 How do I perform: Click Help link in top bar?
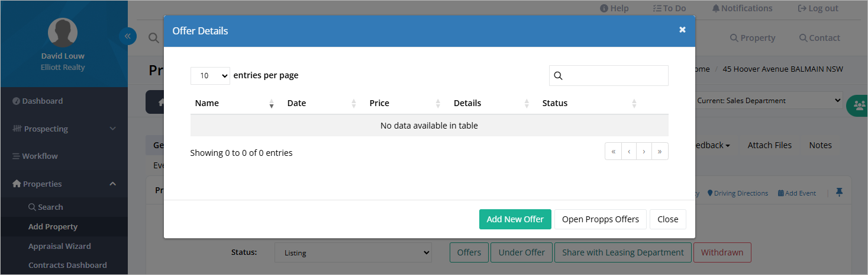[614, 8]
